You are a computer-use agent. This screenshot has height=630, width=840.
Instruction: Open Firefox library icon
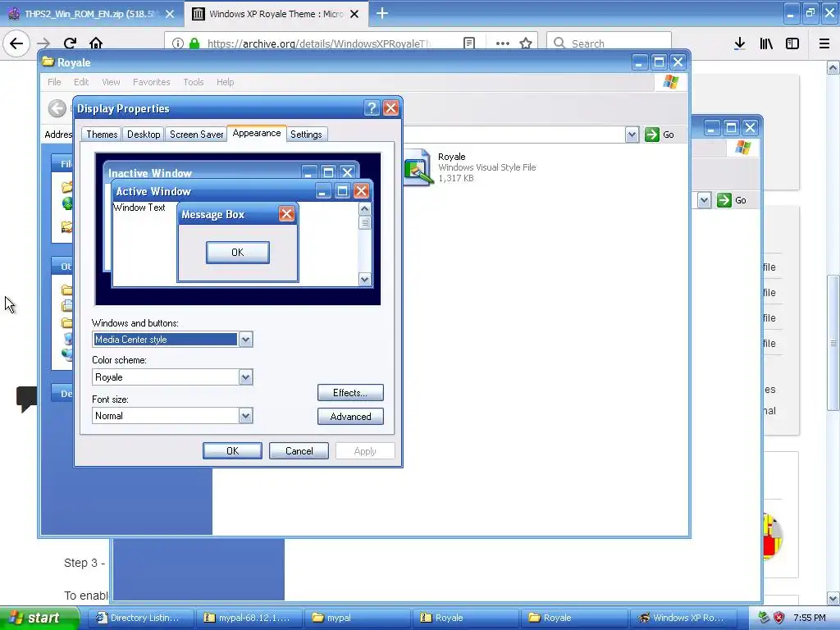point(766,43)
